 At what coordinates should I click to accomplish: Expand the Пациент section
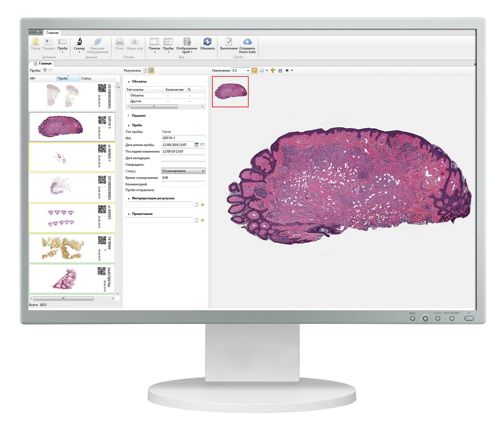tap(129, 116)
